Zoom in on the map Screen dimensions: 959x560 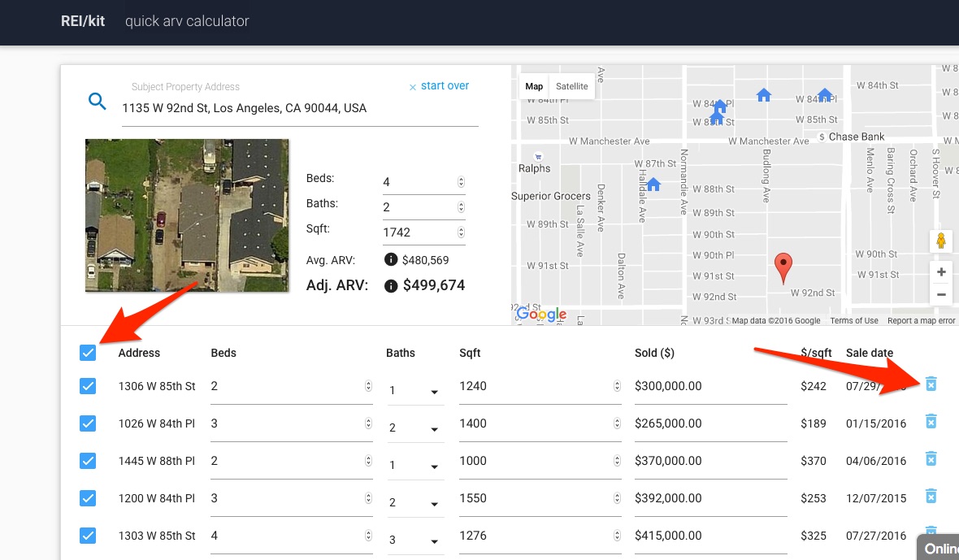coord(941,272)
